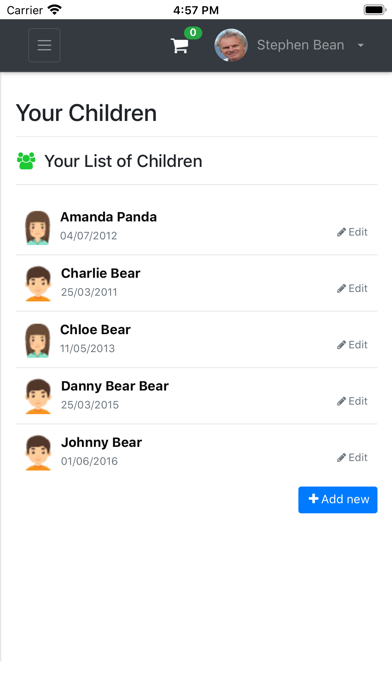392x696 pixels.
Task: Edit Amanda Panda's details
Action: pyautogui.click(x=352, y=232)
